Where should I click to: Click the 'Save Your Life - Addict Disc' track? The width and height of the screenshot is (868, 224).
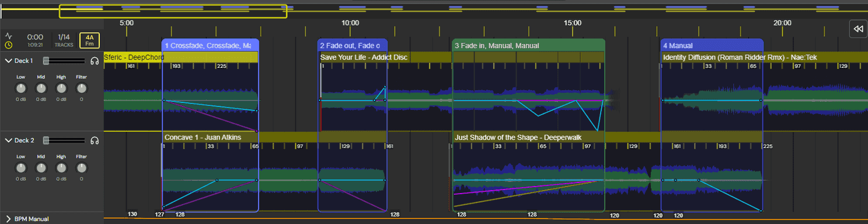click(x=364, y=57)
